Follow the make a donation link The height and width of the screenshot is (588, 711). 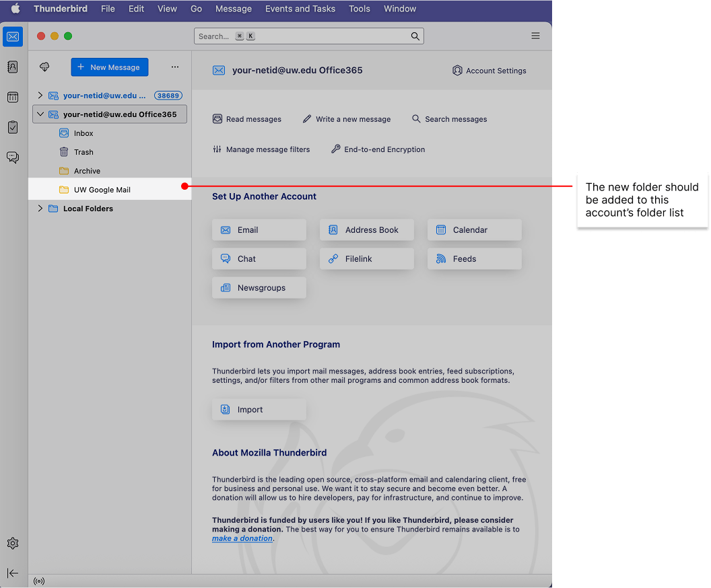(x=242, y=539)
